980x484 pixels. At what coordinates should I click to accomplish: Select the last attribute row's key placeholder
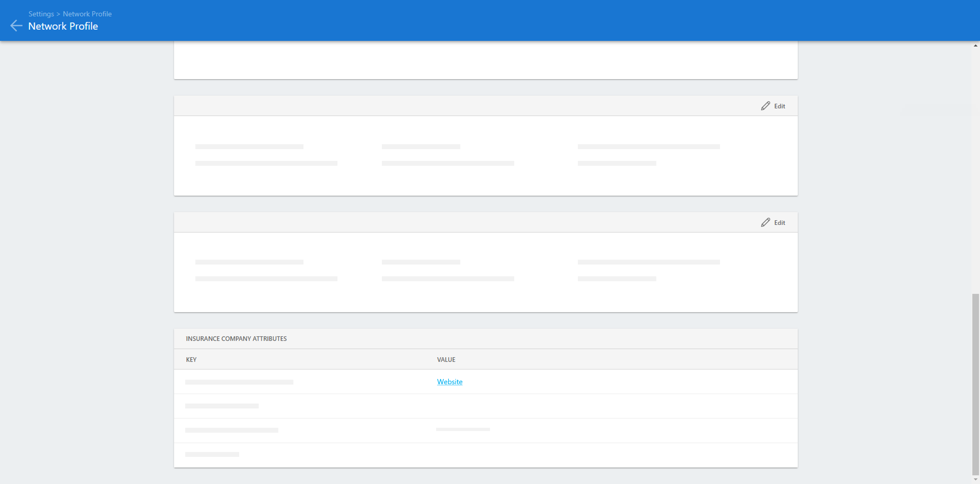(212, 454)
